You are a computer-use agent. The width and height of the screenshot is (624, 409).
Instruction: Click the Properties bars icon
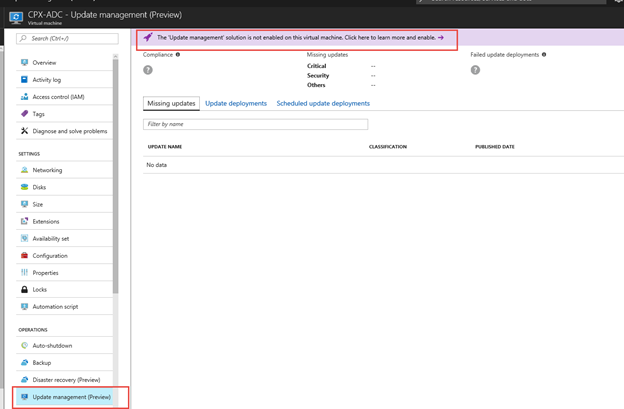click(x=24, y=273)
